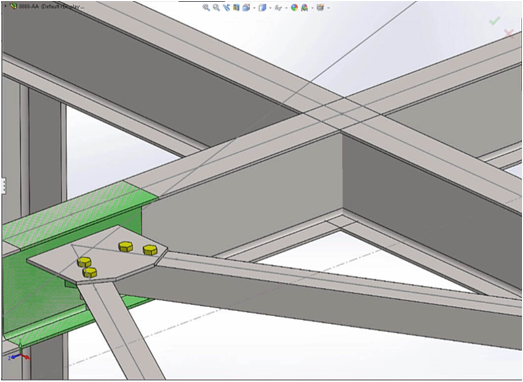
Task: Click the Zoom to Fit magnifier icon
Action: [206, 7]
